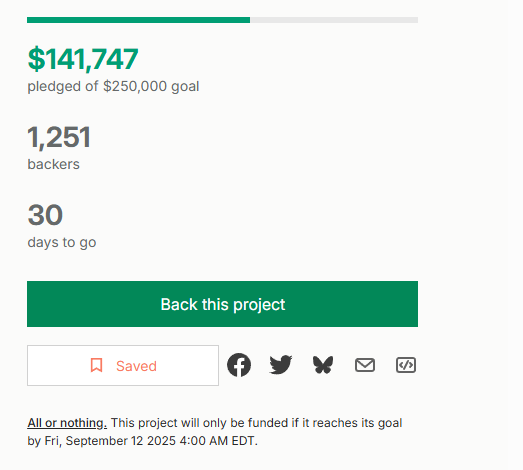
Task: Click the $141,747 pledged amount
Action: (x=83, y=59)
